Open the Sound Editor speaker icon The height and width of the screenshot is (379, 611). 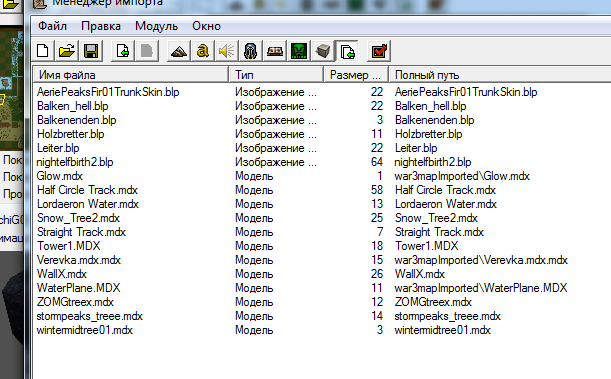point(227,51)
